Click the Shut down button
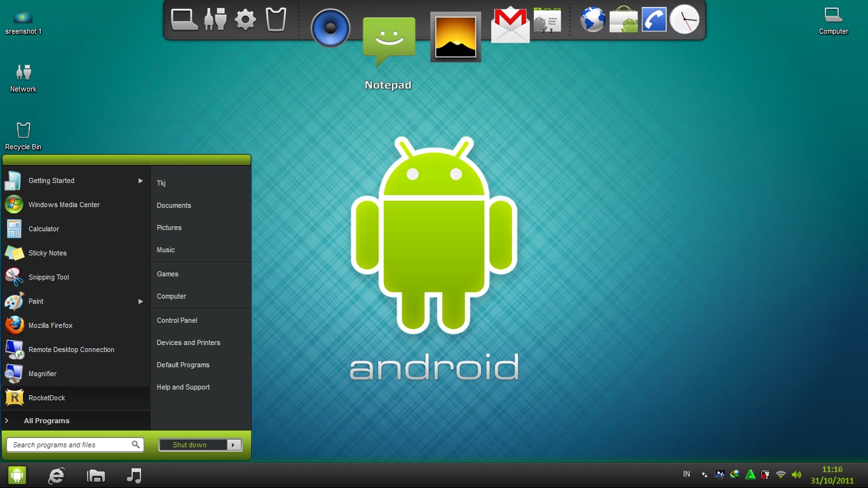The height and width of the screenshot is (488, 868). (193, 445)
